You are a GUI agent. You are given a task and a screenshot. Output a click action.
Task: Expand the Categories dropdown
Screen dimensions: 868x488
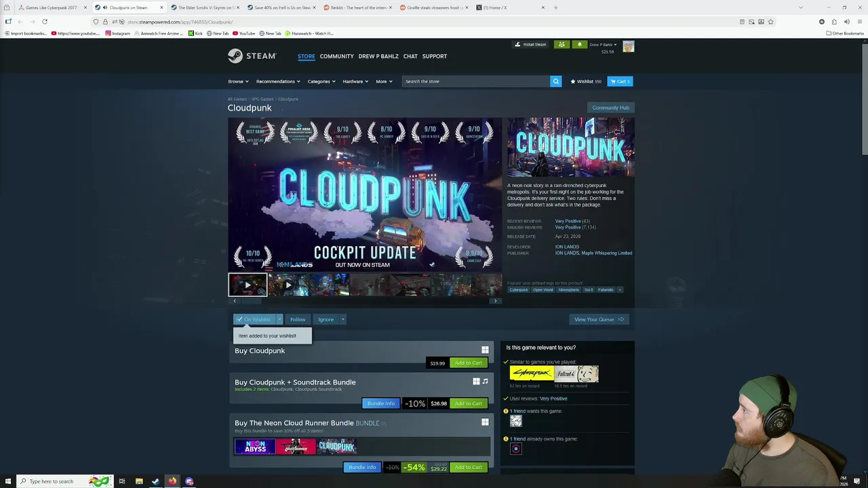[x=321, y=81]
